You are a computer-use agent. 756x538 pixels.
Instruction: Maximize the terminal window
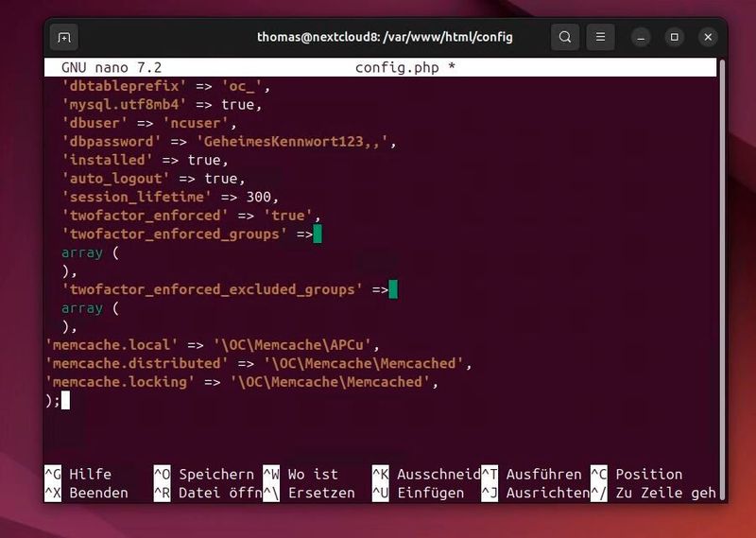click(x=675, y=37)
